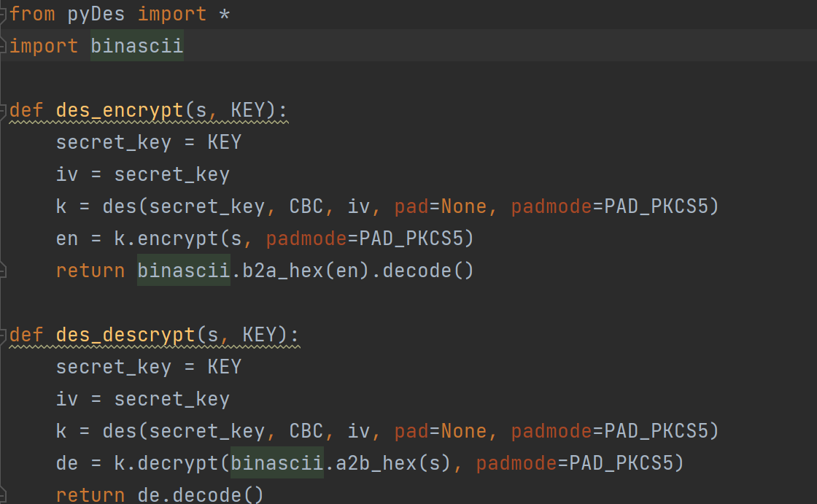The width and height of the screenshot is (817, 504).
Task: Click the KEY parameter in the des_descrypt definition
Action: click(x=260, y=335)
